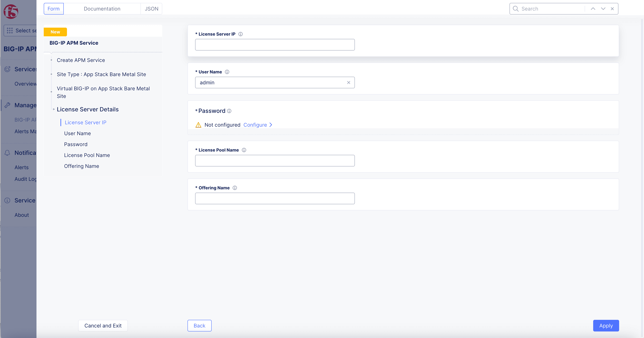
Task: Click the Services sidebar icon
Action: point(7,69)
